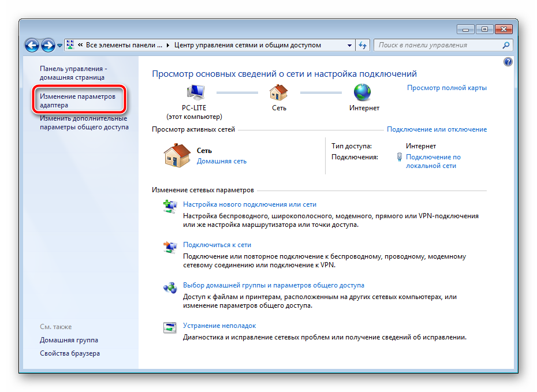This screenshot has height=392, width=537.
Task: Go to Панель управления домашняя страница
Action: (x=73, y=73)
